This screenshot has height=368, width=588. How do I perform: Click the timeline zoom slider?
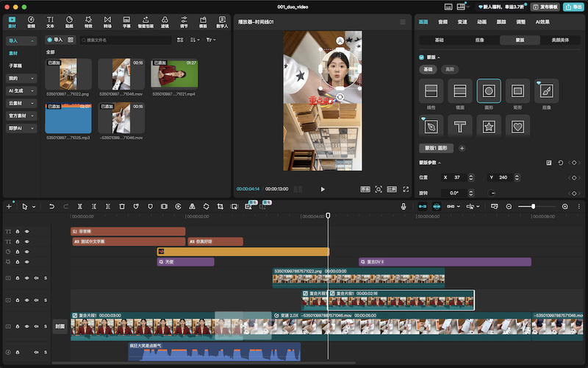(533, 207)
